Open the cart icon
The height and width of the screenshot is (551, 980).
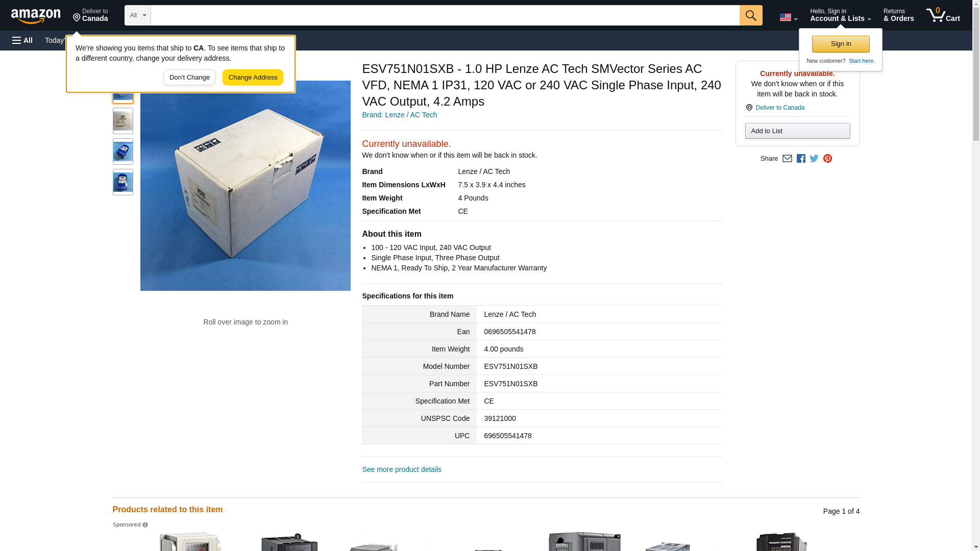[x=943, y=15]
